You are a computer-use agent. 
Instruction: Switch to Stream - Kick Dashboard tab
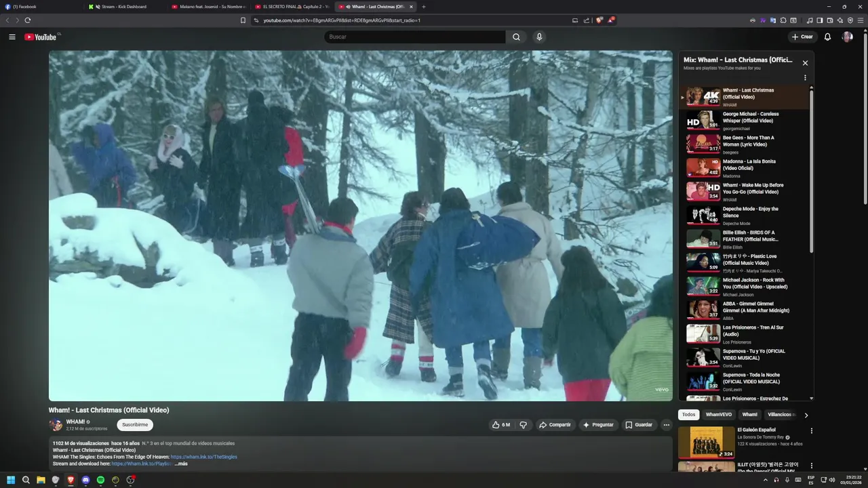tap(125, 7)
